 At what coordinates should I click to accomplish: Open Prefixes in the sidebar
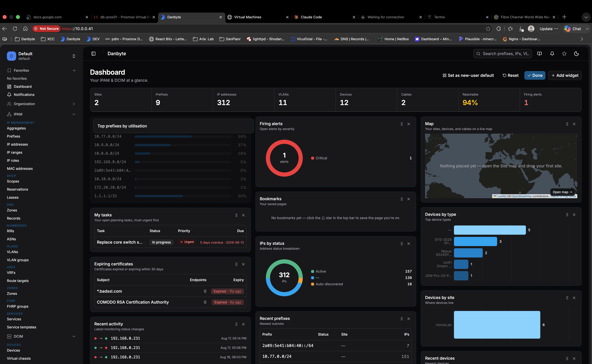[14, 136]
